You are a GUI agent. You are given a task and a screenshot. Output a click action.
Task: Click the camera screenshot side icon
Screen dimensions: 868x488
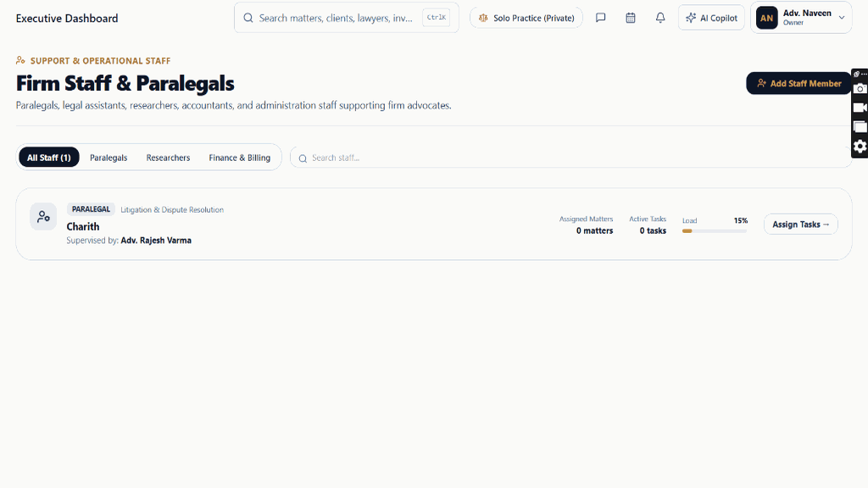(860, 88)
